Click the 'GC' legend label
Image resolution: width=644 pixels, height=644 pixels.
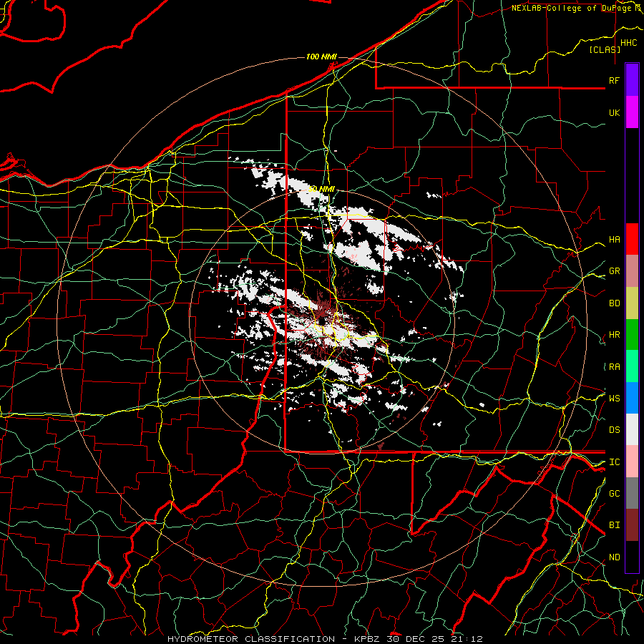[x=614, y=494]
